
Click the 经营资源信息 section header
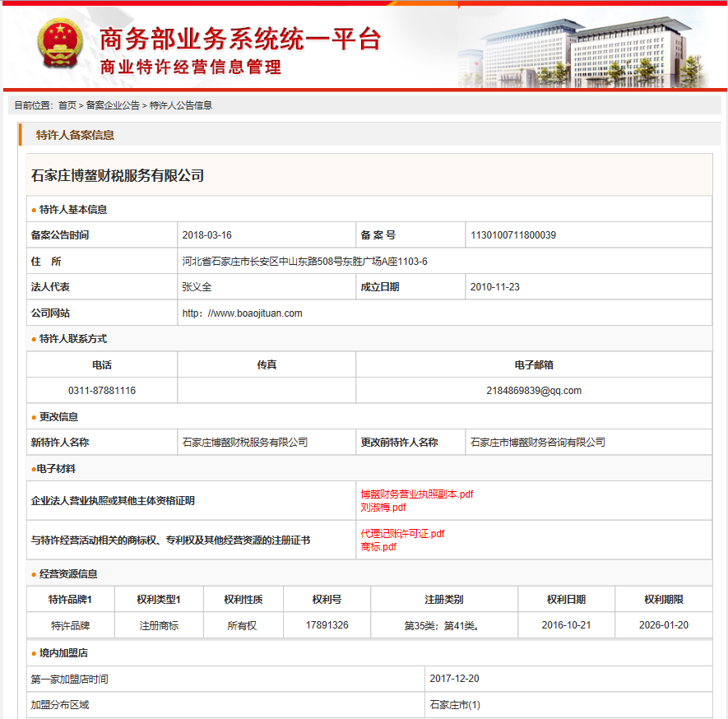pos(72,574)
